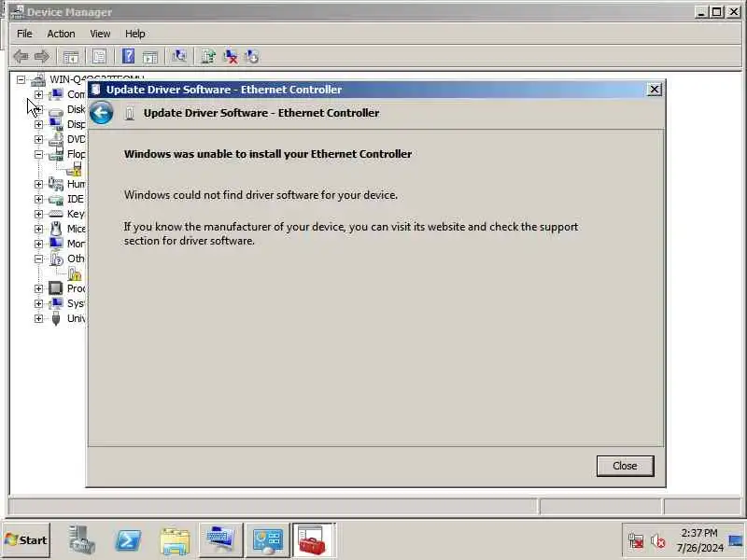Click the Forward arrow in Device Manager toolbar

click(42, 57)
